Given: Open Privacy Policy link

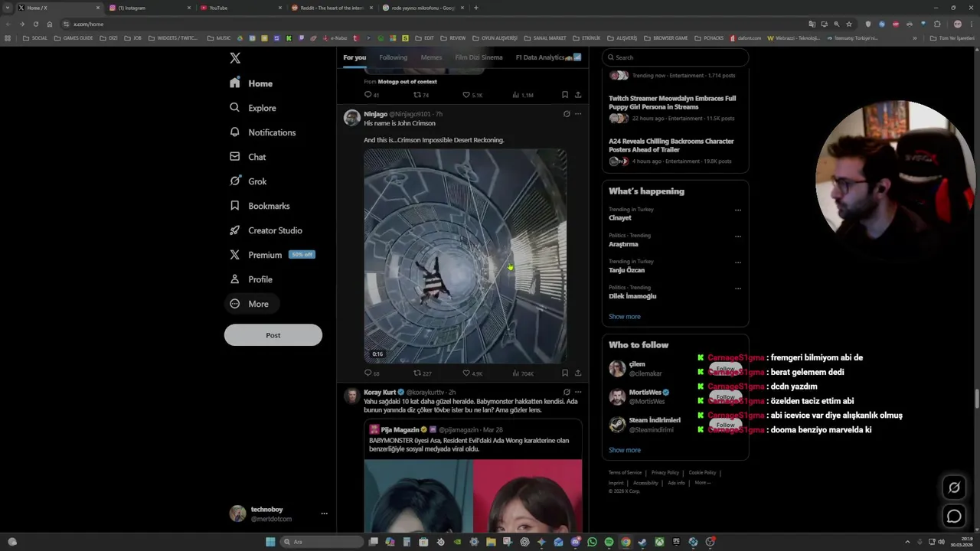Looking at the screenshot, I should (x=665, y=473).
